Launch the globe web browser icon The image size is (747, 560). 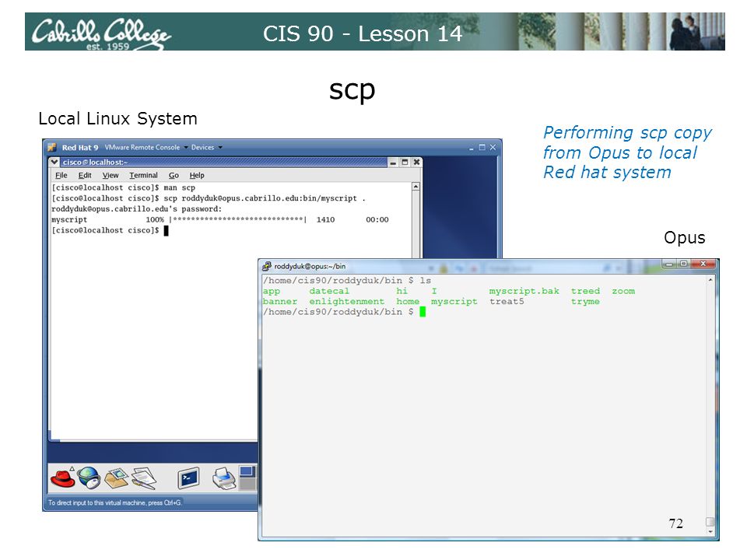click(89, 478)
